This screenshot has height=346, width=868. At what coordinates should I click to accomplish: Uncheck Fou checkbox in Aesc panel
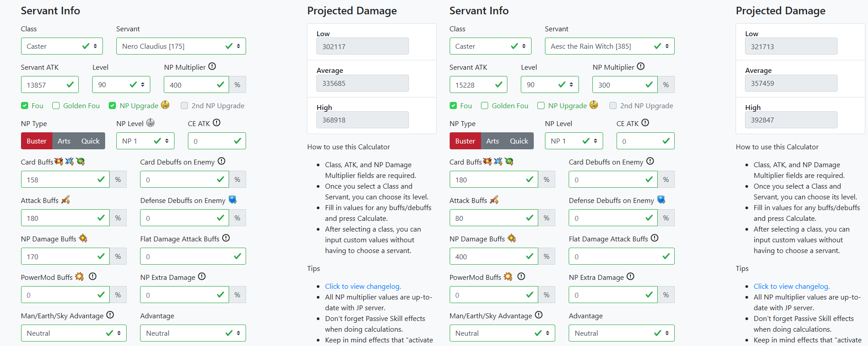453,105
